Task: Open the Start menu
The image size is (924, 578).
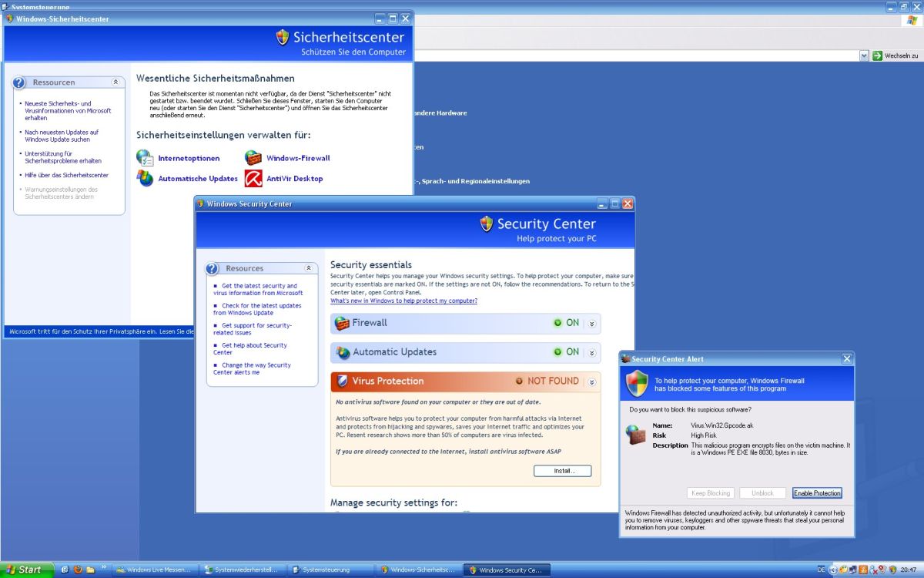Action: click(x=27, y=570)
